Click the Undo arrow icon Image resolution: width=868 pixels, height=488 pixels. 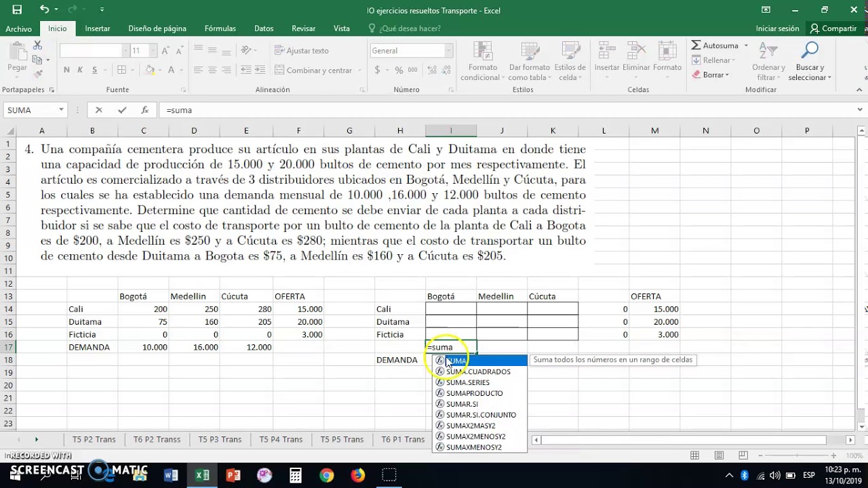tap(44, 9)
